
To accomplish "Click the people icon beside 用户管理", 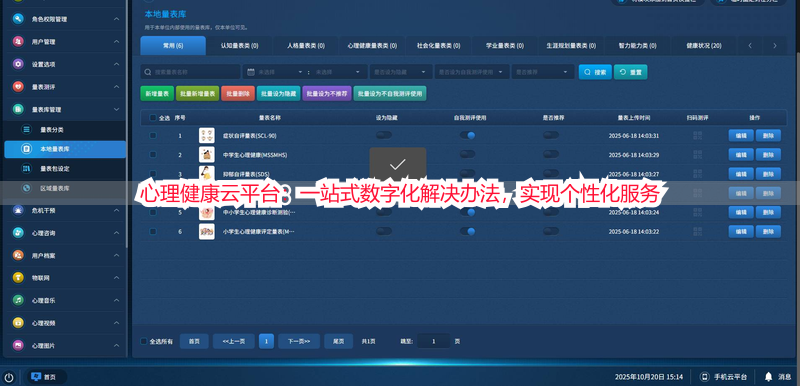I will [18, 41].
